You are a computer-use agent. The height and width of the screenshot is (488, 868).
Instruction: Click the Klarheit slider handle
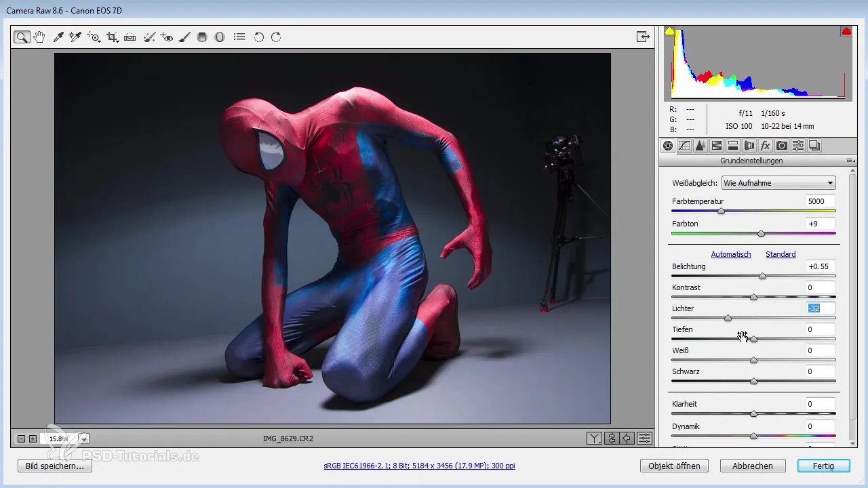click(753, 413)
